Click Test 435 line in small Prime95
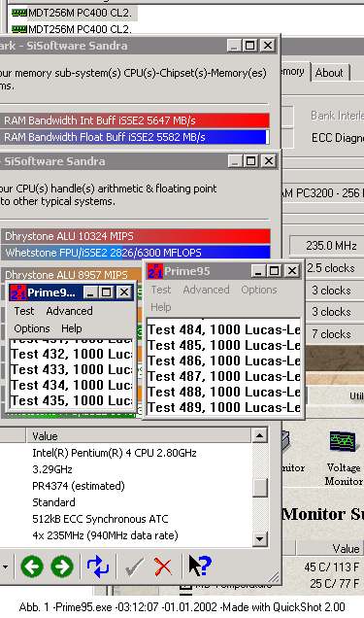 pyautogui.click(x=72, y=400)
